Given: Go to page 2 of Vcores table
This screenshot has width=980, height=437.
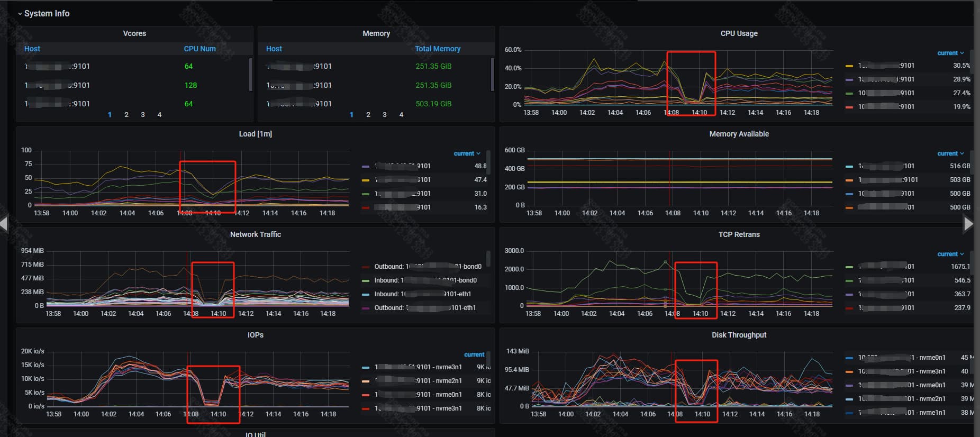Looking at the screenshot, I should 126,115.
